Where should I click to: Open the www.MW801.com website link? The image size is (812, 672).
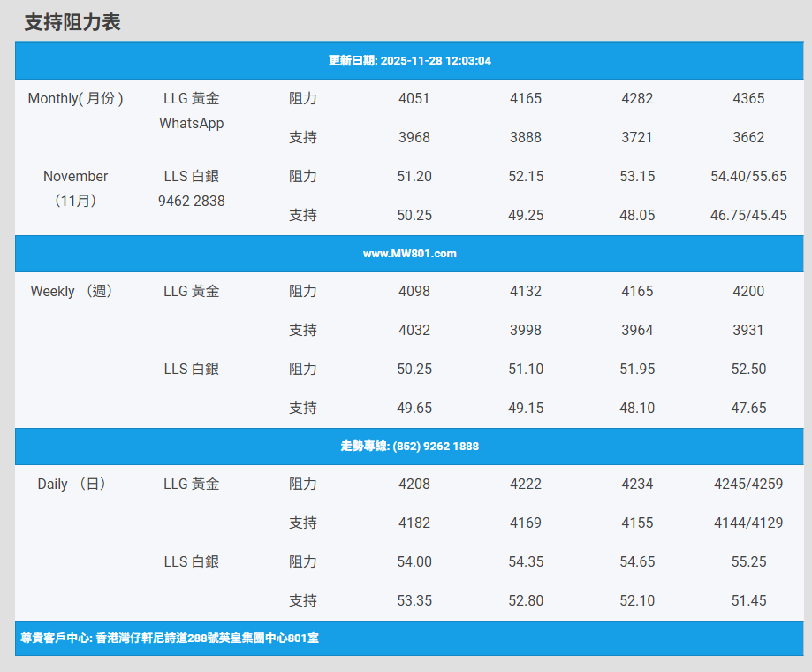pos(409,254)
